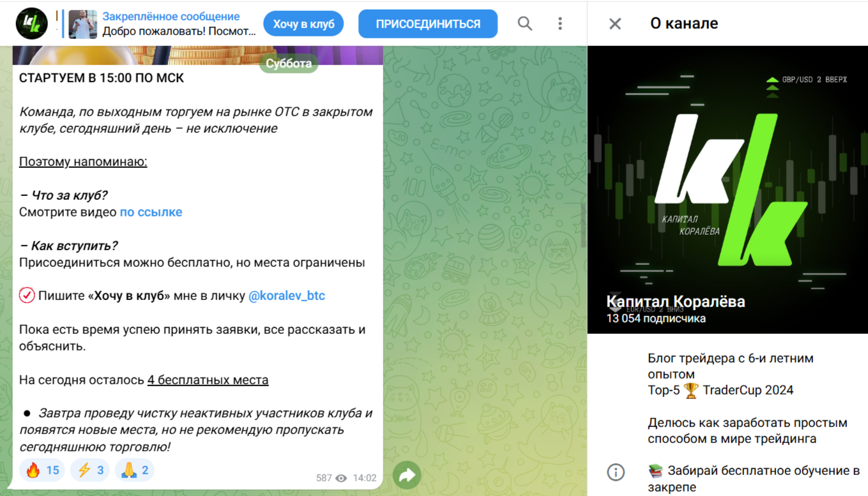
Task: Click the underlined "4 бесплатных места" text
Action: click(208, 380)
